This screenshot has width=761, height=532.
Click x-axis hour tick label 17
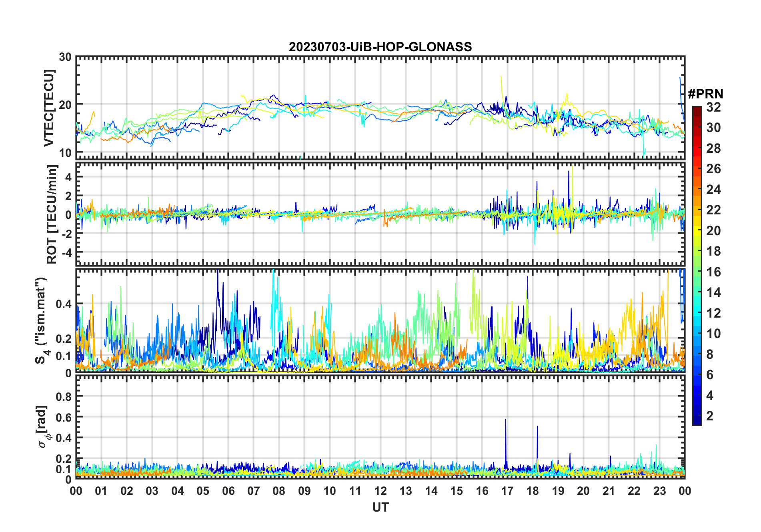tap(507, 491)
